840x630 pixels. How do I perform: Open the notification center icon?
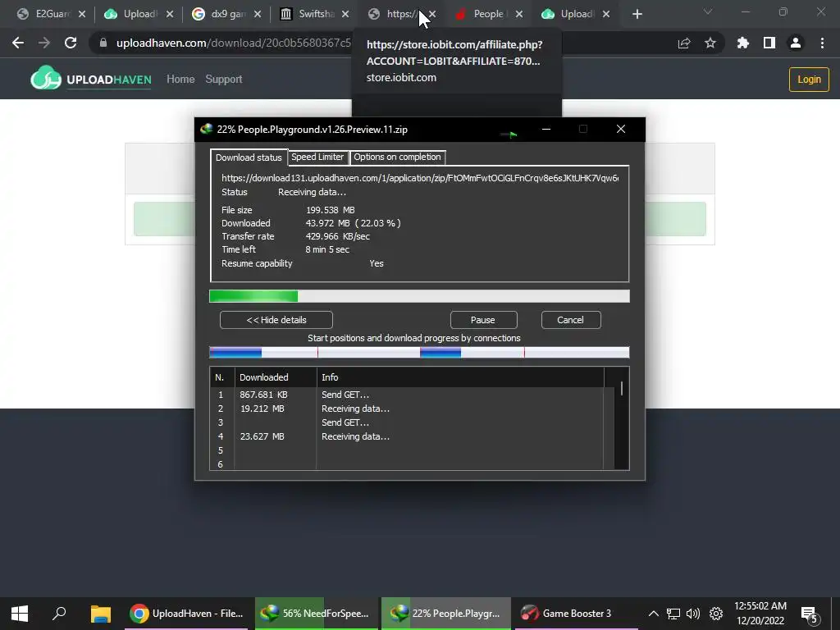coord(810,614)
